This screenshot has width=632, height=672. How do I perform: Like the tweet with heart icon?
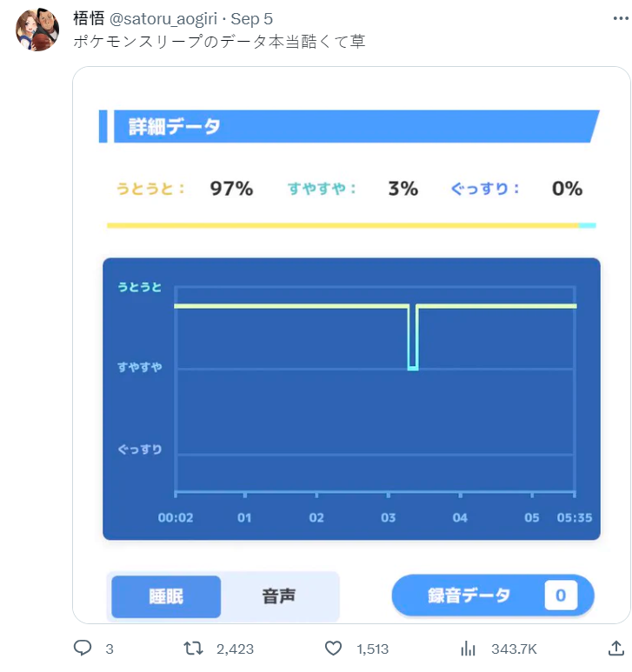(333, 649)
